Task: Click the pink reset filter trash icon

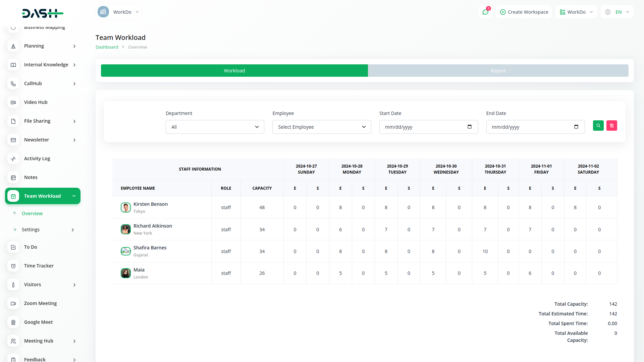Action: click(x=611, y=126)
